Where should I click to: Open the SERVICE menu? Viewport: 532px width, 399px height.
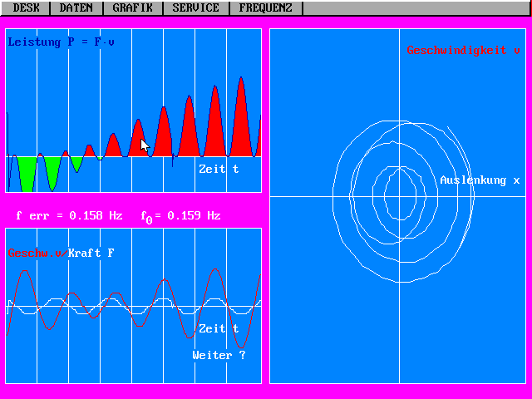tap(195, 7)
